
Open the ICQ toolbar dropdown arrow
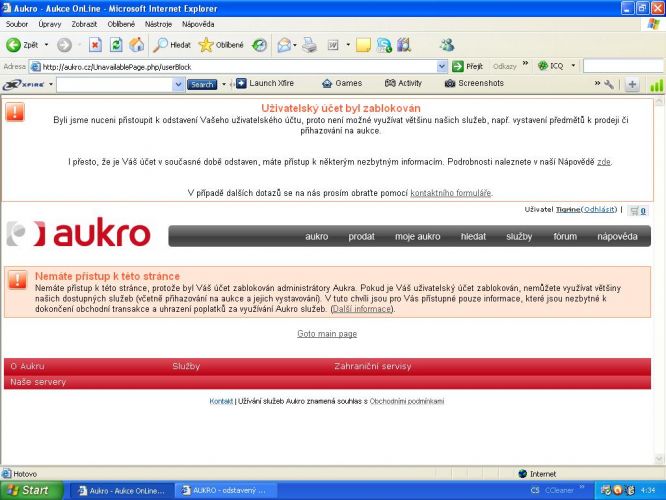[573, 66]
